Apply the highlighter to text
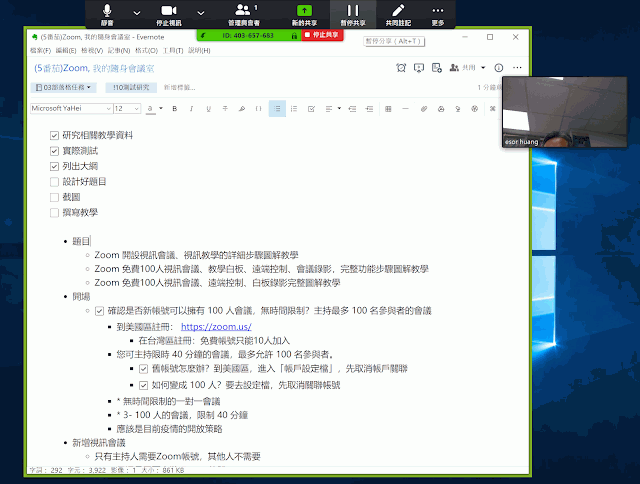The width and height of the screenshot is (640, 484). pos(242,109)
